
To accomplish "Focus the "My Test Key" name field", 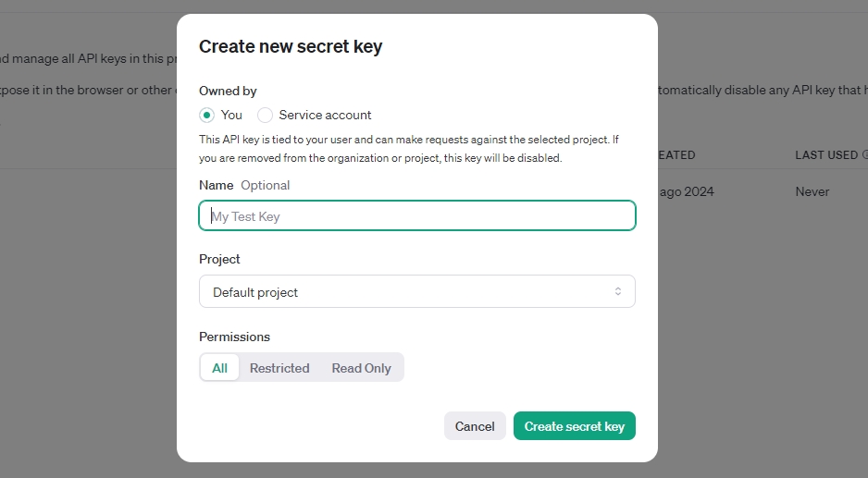I will [416, 216].
